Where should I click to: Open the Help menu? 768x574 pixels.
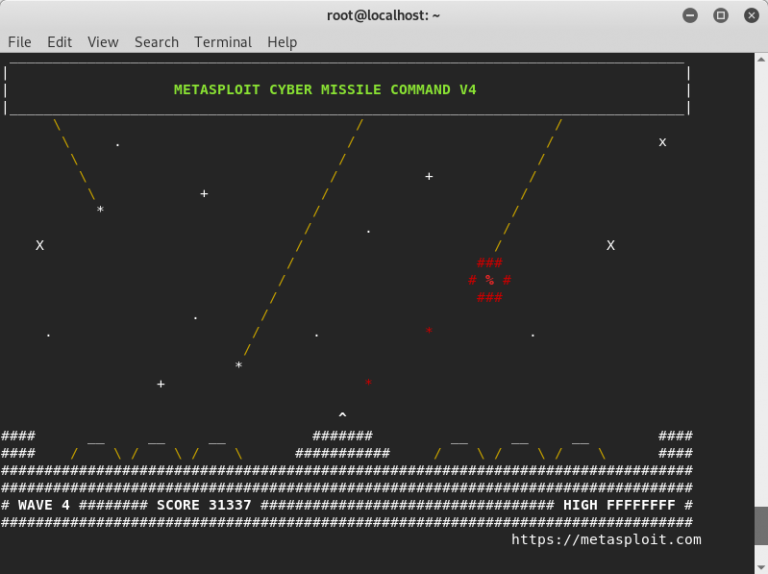[x=282, y=43]
